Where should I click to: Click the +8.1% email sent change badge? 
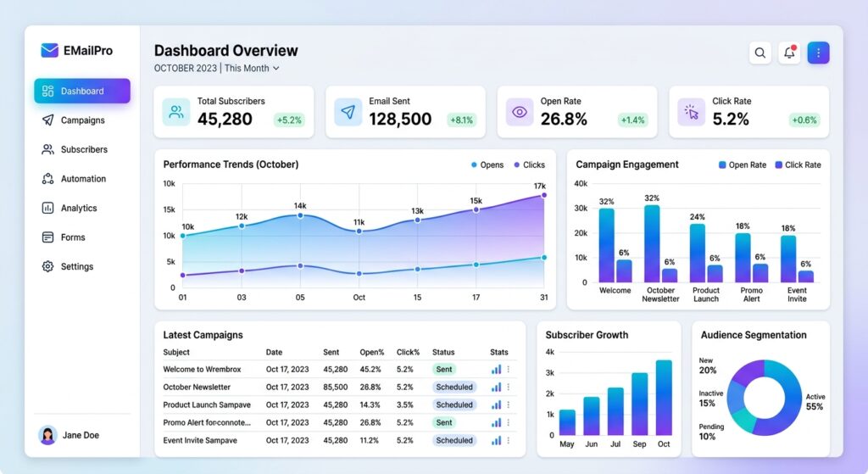(x=462, y=120)
